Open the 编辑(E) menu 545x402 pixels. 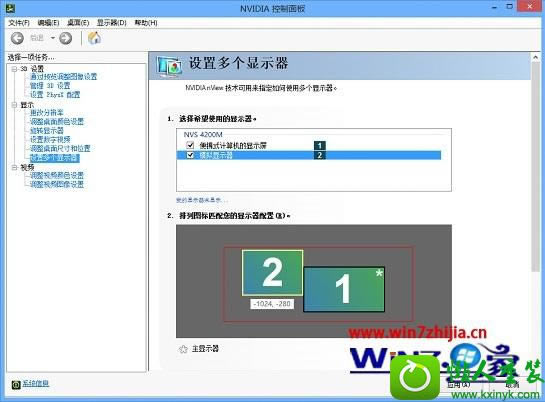(48, 23)
